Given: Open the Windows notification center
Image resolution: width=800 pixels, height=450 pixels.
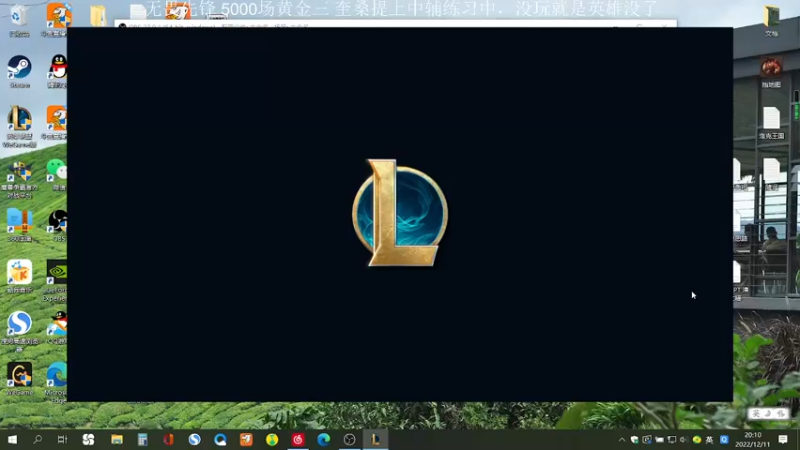Looking at the screenshot, I should tap(783, 439).
